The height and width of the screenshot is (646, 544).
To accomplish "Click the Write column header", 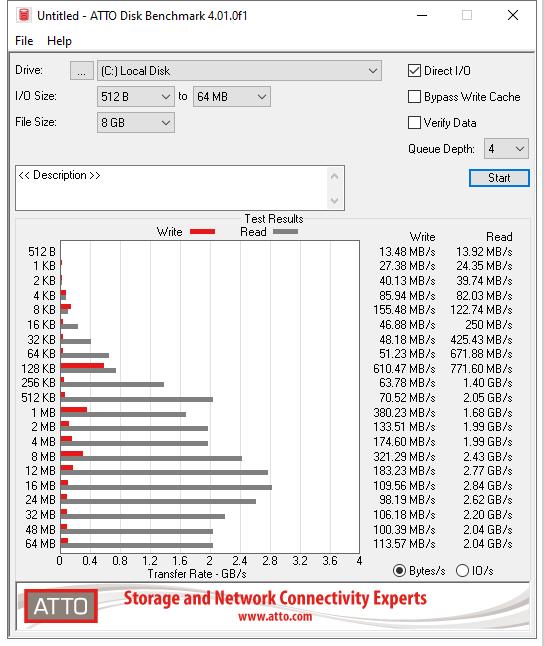I will click(x=423, y=237).
